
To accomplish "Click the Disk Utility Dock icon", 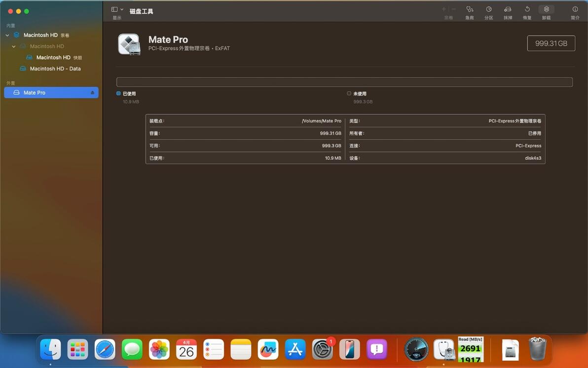I will (x=444, y=350).
